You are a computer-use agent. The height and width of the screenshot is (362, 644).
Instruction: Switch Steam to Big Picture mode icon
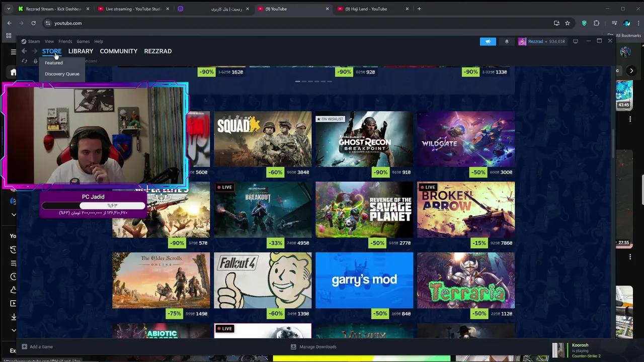[576, 41]
